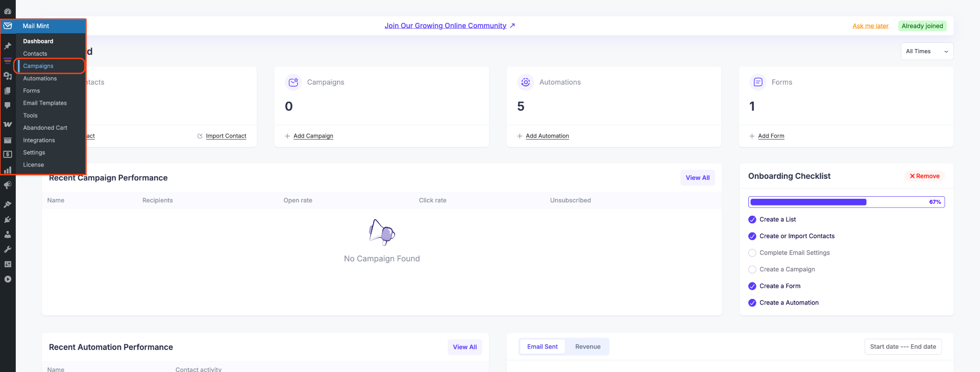Click the Import Contact link

(x=226, y=136)
